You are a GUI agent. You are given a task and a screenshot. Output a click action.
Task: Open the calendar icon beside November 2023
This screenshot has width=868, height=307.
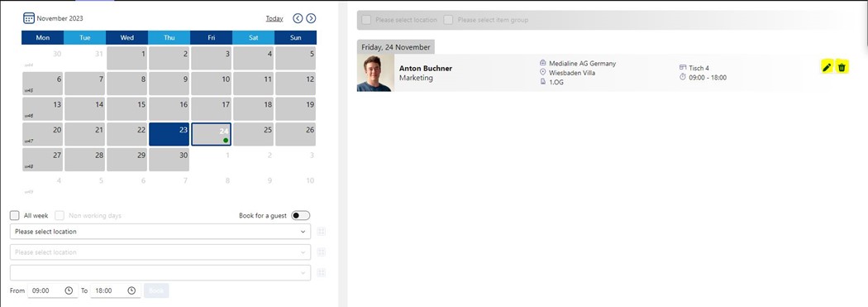point(29,18)
